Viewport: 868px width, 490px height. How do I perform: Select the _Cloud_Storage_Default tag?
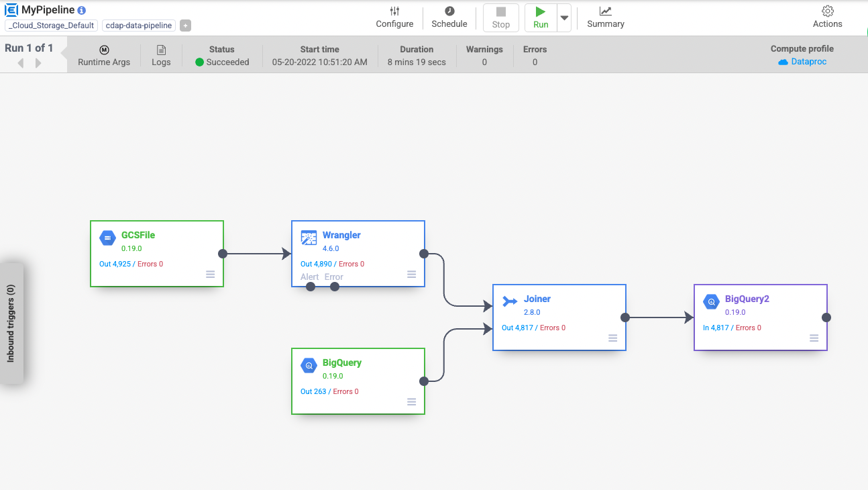52,26
